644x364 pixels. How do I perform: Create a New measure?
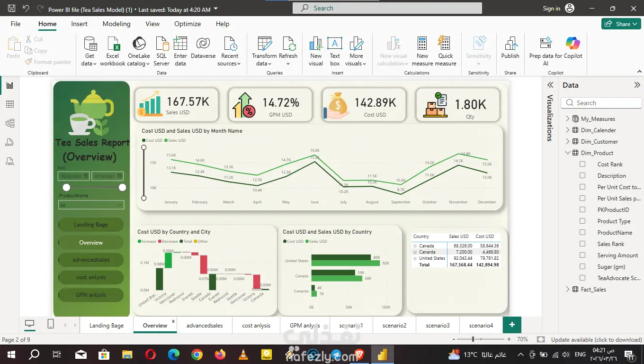click(422, 51)
